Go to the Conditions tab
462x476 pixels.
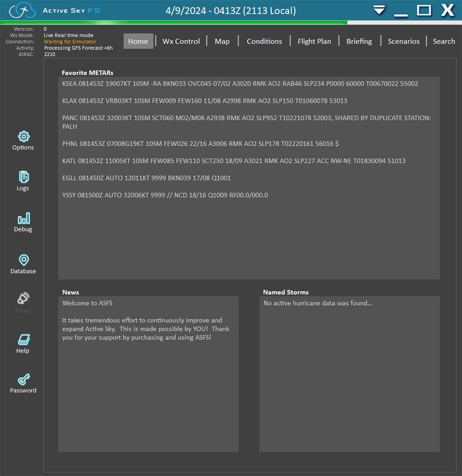click(264, 41)
